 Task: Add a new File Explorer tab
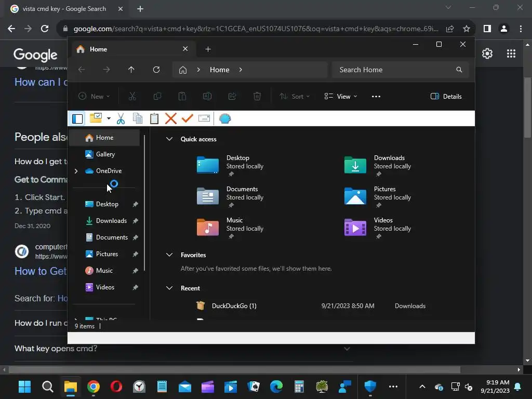pyautogui.click(x=208, y=49)
